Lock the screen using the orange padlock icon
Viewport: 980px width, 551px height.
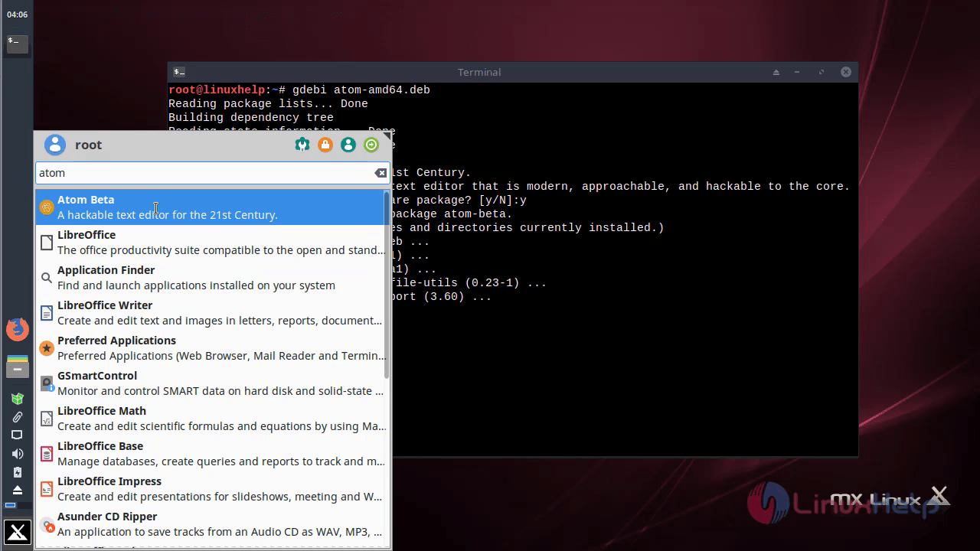(325, 145)
